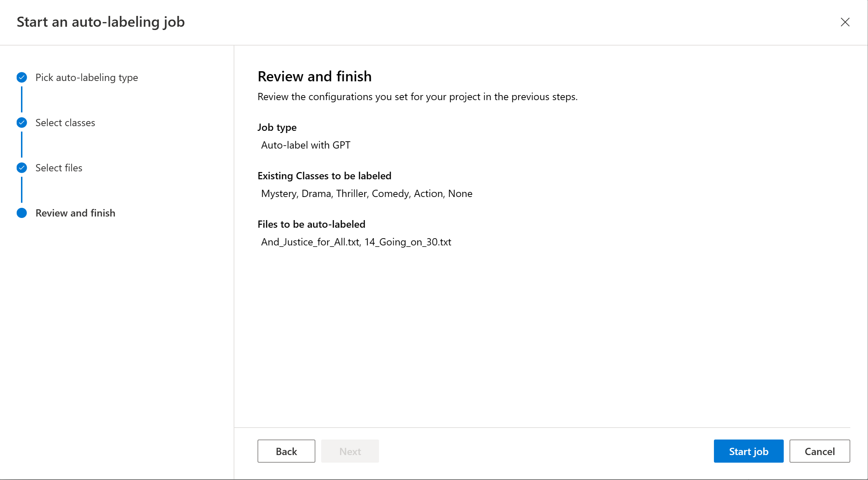Go to Pick auto-labeling type step
The width and height of the screenshot is (868, 480).
coord(86,77)
